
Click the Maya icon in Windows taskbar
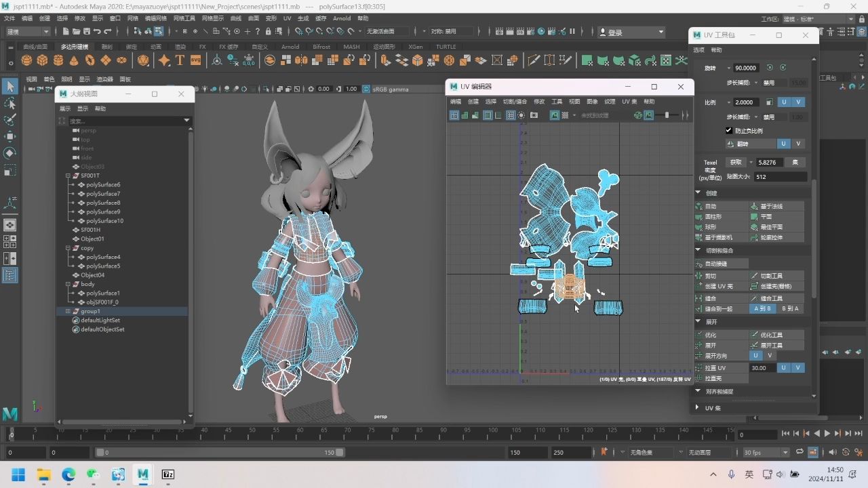pyautogui.click(x=143, y=474)
